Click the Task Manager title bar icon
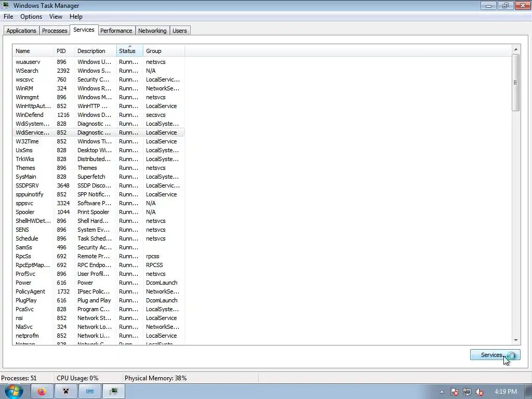Screen dimensions: 532x399 pos(5,5)
